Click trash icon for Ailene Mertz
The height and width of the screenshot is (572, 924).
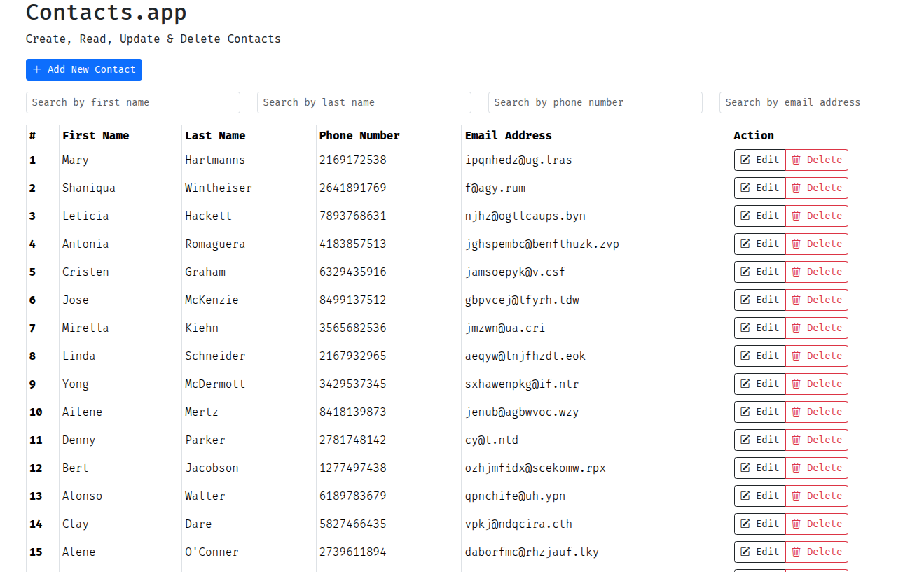coord(796,412)
